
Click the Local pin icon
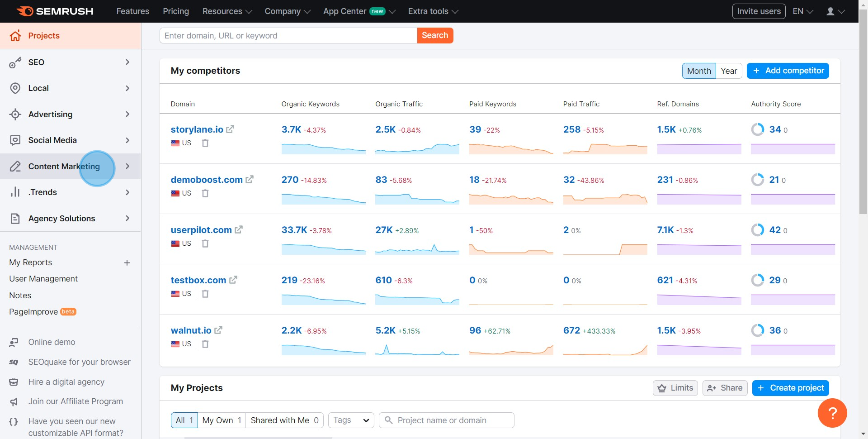(15, 88)
